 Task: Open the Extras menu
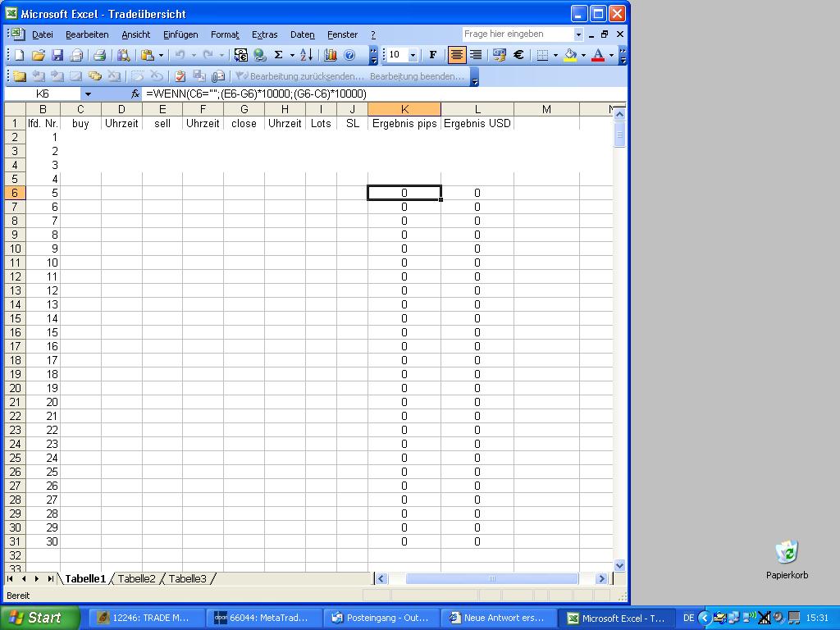pyautogui.click(x=265, y=34)
